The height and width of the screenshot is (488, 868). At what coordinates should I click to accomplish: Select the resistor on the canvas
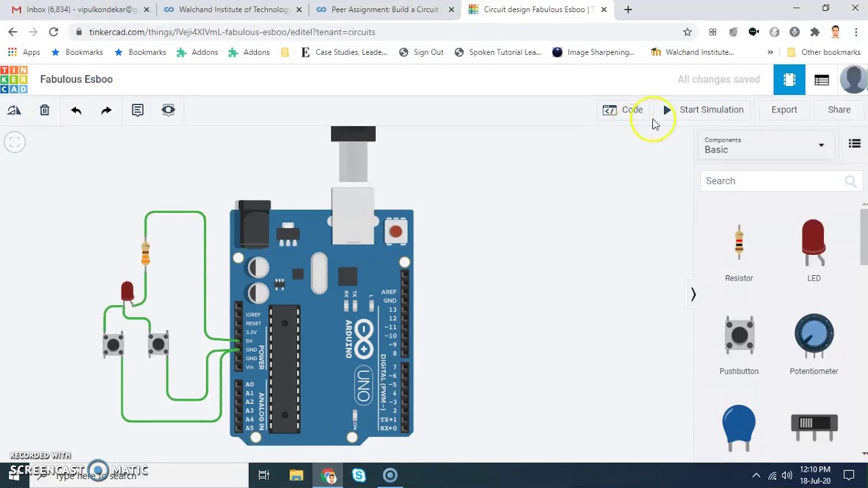click(145, 253)
